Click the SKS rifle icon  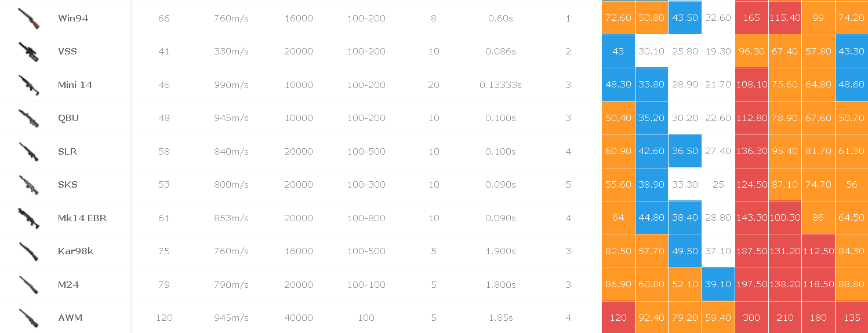pyautogui.click(x=28, y=185)
